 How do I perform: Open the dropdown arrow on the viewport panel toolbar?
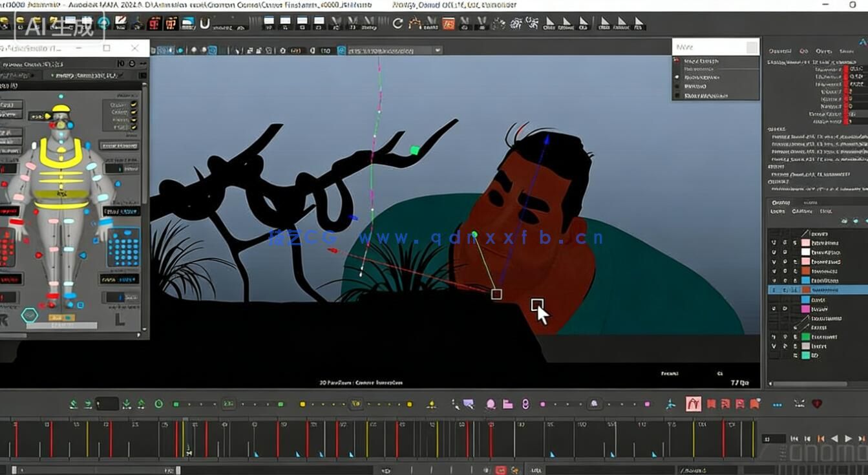[438, 50]
